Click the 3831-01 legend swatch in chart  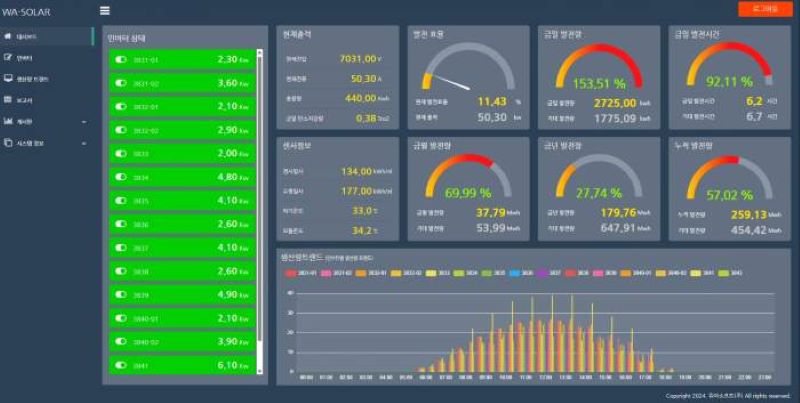tap(287, 271)
